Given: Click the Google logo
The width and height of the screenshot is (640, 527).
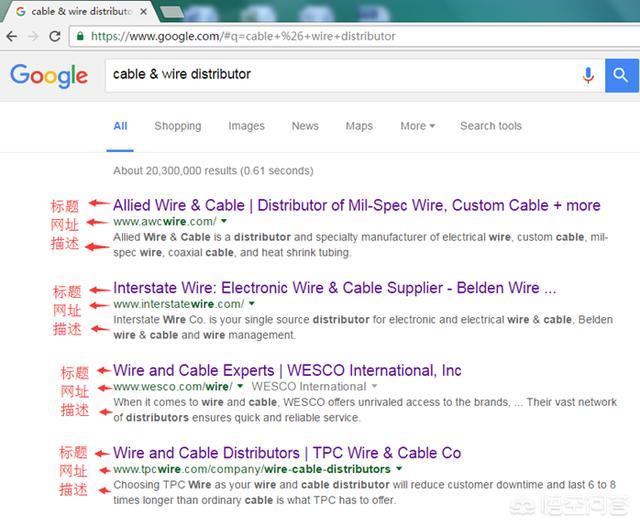Looking at the screenshot, I should (49, 76).
